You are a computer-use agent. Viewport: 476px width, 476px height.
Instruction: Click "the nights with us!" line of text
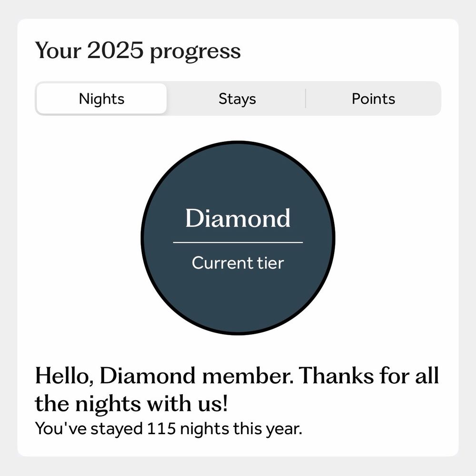[131, 404]
